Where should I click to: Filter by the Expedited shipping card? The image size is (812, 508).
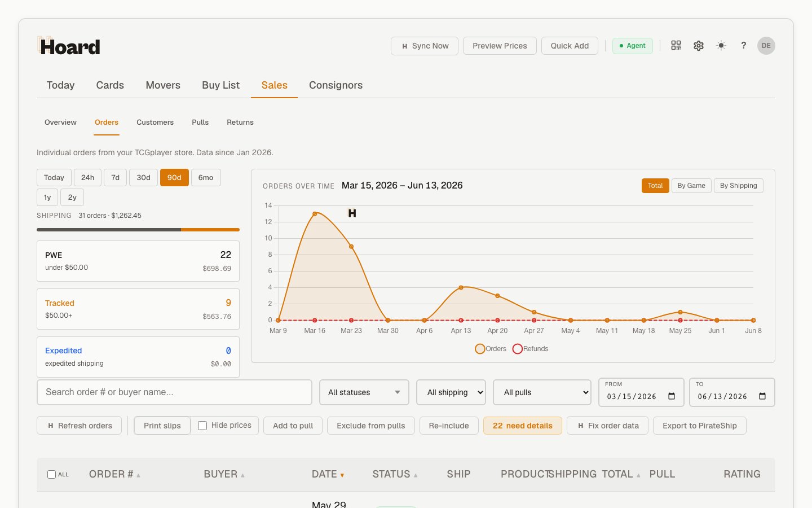point(138,357)
